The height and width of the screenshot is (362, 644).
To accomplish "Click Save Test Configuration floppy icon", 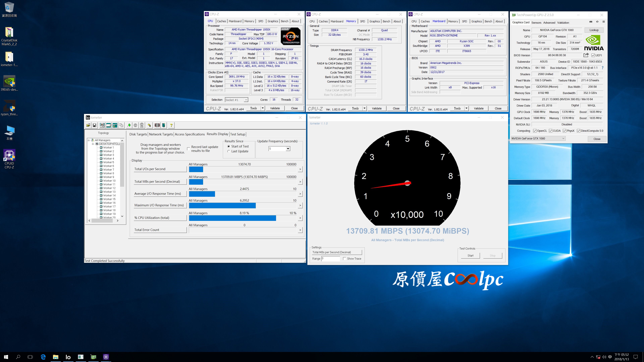I will (94, 125).
